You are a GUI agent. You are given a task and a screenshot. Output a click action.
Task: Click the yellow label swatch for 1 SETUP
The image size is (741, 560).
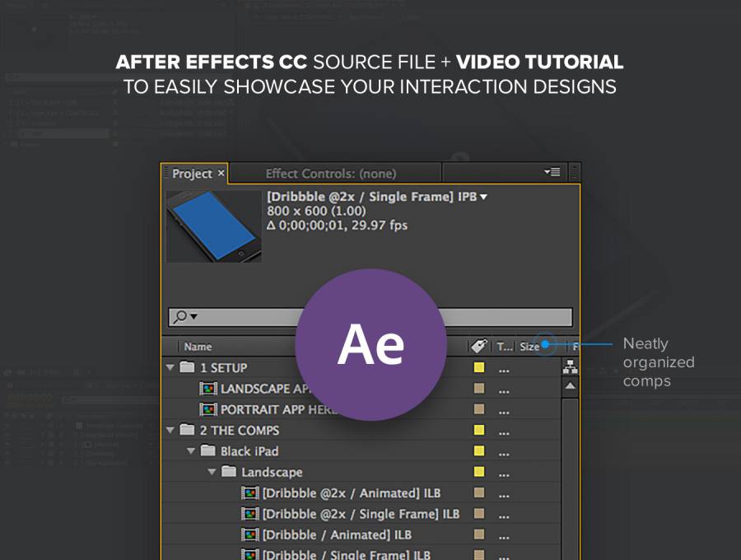coord(478,368)
